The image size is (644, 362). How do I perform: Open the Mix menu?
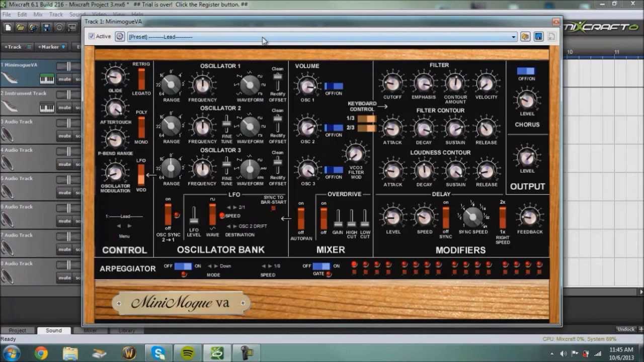(x=38, y=15)
